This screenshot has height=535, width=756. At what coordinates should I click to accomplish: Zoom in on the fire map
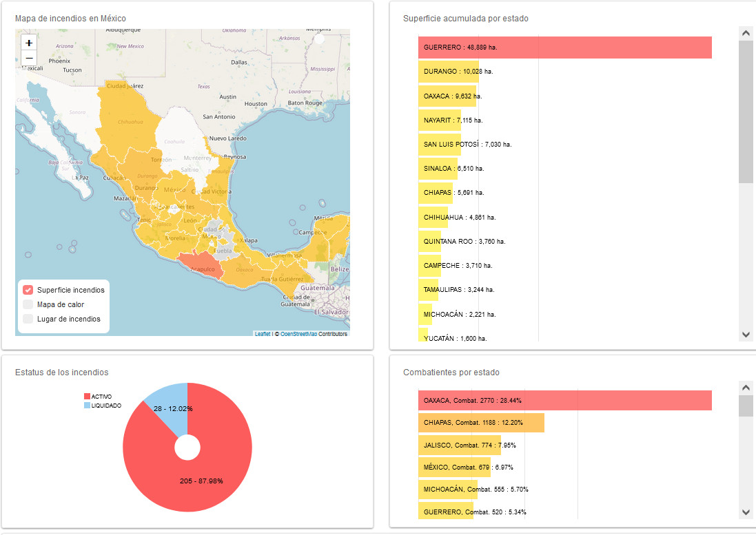pyautogui.click(x=29, y=43)
